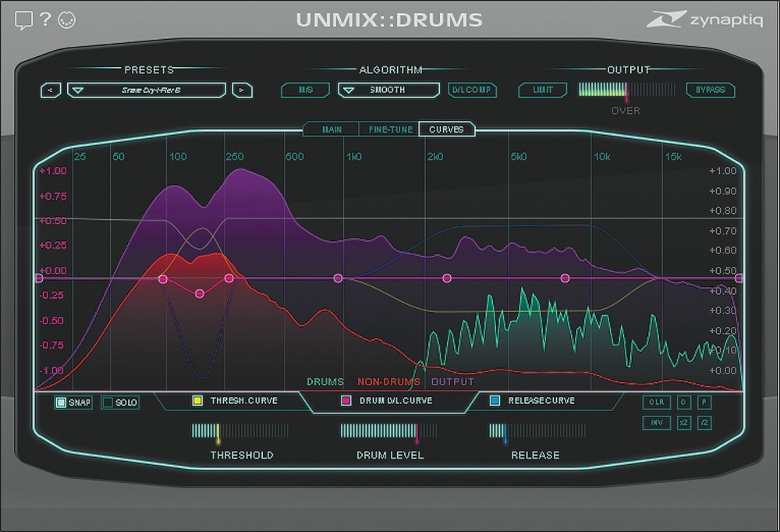Click the P paste curve button
Image resolution: width=780 pixels, height=532 pixels.
pos(704,403)
